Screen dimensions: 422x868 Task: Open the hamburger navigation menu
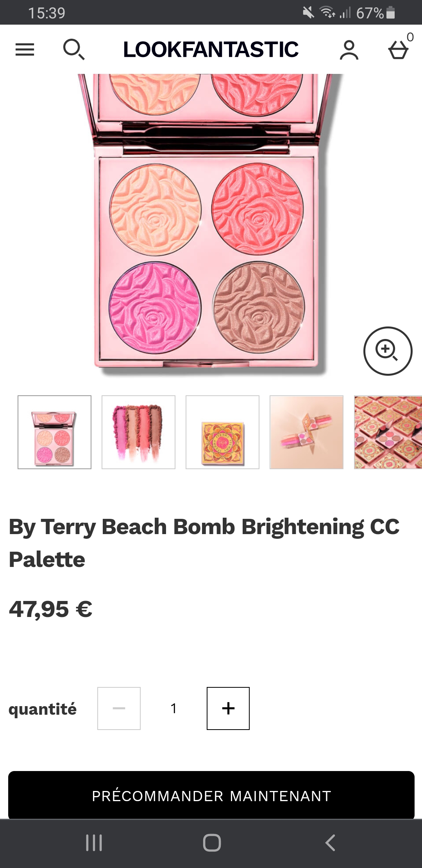[x=25, y=50]
